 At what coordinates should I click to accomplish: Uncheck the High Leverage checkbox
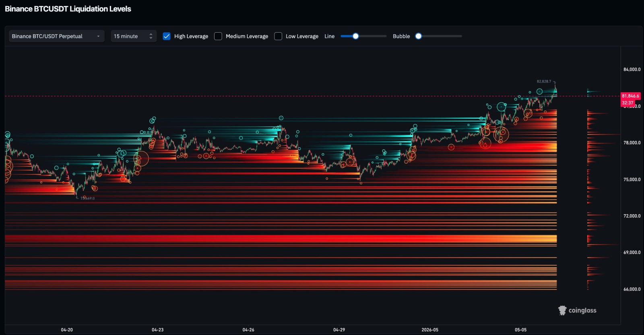tap(167, 36)
